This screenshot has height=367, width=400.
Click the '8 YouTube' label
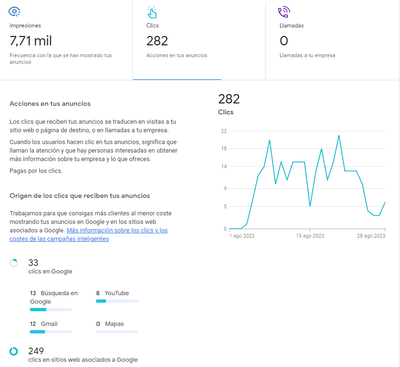[112, 293]
